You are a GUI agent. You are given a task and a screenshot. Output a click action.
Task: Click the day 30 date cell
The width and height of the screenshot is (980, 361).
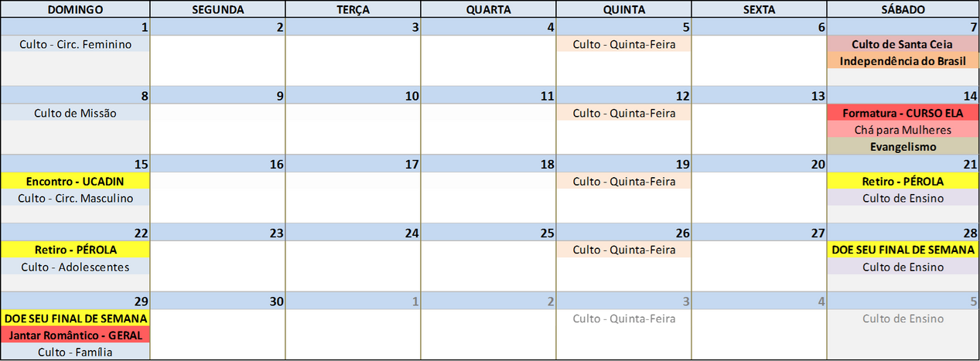pyautogui.click(x=217, y=301)
